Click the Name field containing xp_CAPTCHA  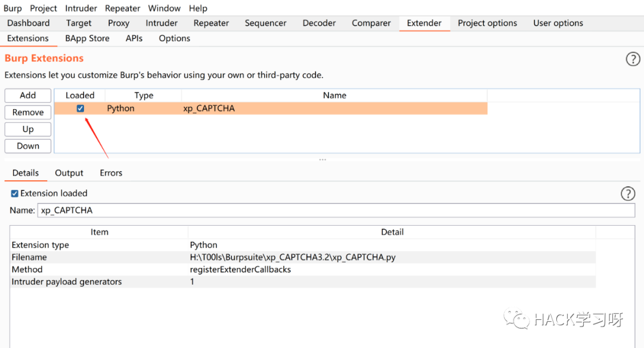336,210
